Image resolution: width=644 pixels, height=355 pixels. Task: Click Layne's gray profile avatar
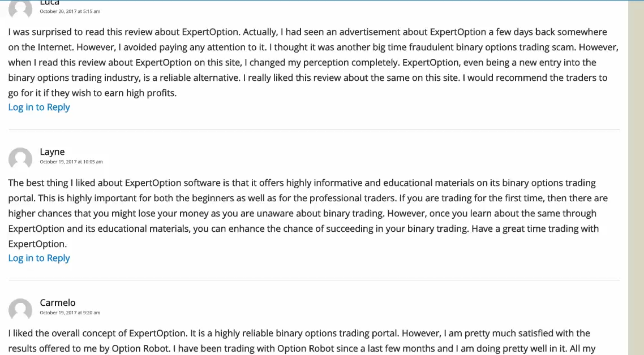click(x=20, y=158)
